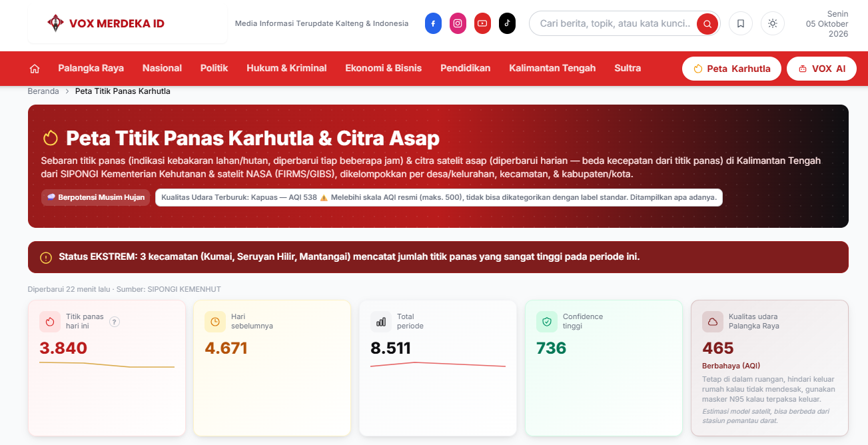Click the Status EKSTREM alert banner text
Image resolution: width=868 pixels, height=445 pixels.
349,257
